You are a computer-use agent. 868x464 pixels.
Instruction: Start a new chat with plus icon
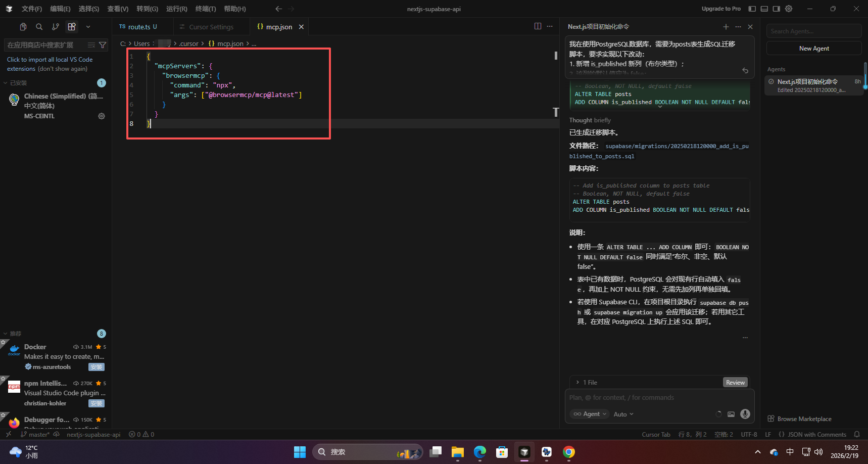click(726, 27)
